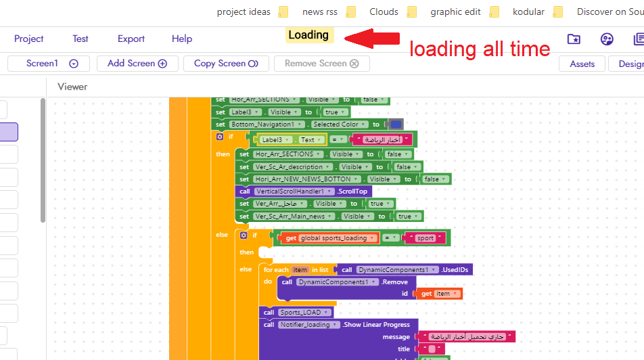Click the Copy Screen button
The width and height of the screenshot is (644, 360).
(227, 64)
